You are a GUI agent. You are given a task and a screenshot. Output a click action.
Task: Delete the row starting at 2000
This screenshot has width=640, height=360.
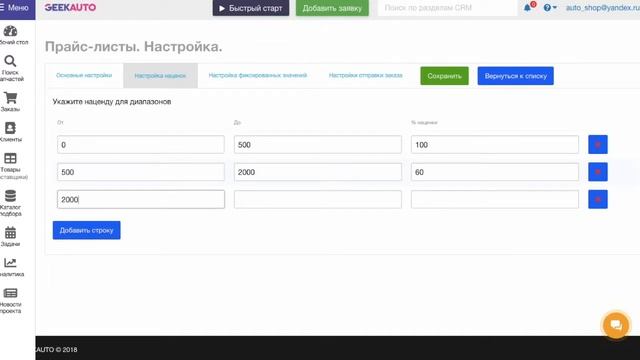[598, 199]
